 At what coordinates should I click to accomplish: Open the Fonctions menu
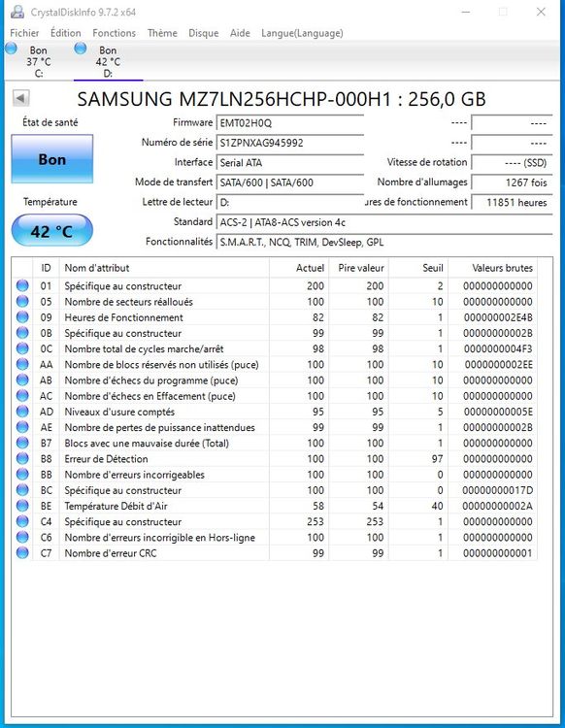tap(115, 33)
